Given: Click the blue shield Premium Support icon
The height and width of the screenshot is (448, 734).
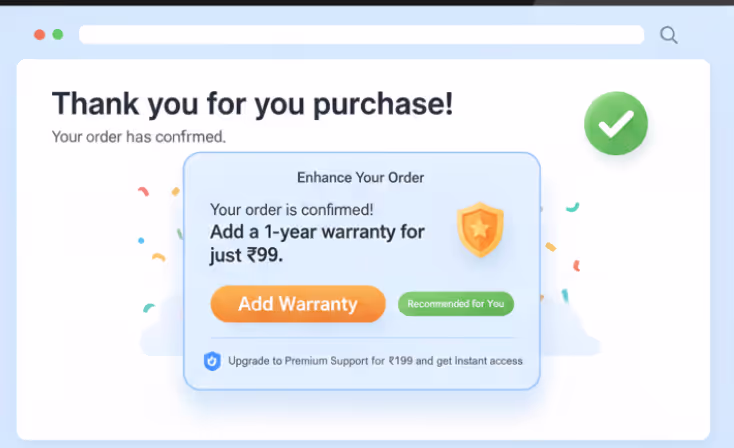Looking at the screenshot, I should [x=212, y=361].
